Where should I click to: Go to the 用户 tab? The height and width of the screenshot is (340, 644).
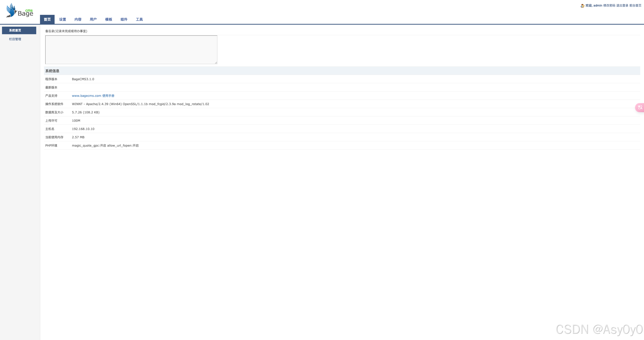[93, 19]
